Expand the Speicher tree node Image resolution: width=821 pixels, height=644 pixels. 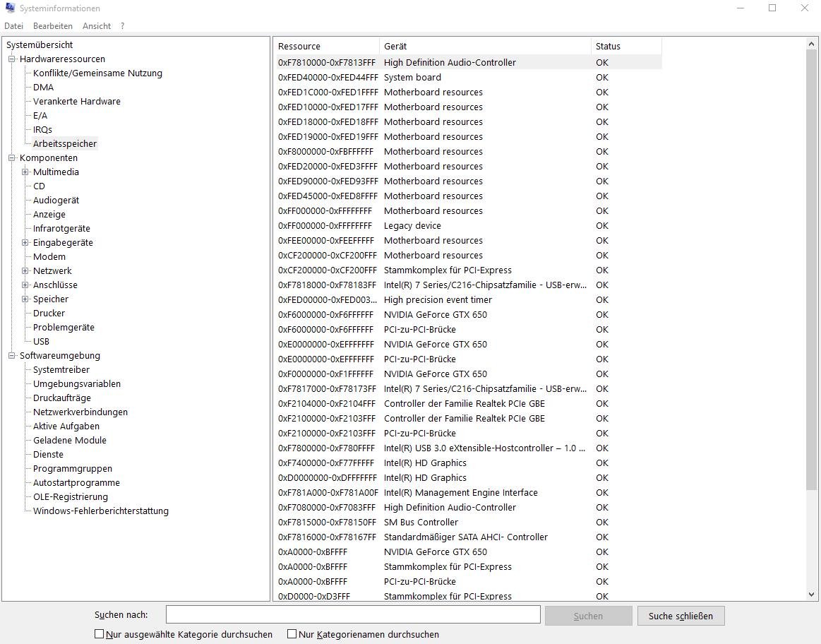25,299
